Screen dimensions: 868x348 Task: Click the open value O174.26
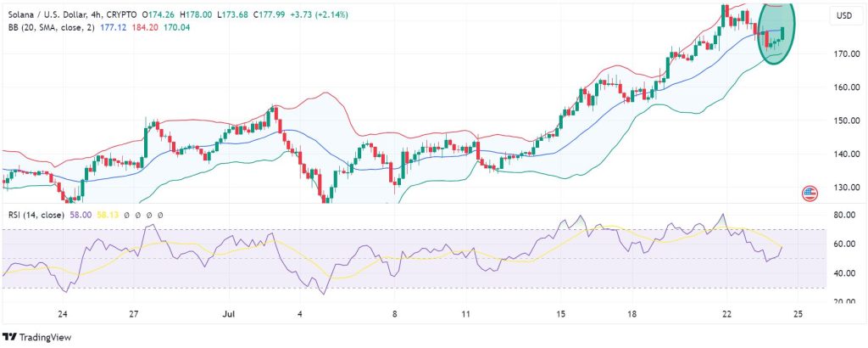click(x=159, y=15)
